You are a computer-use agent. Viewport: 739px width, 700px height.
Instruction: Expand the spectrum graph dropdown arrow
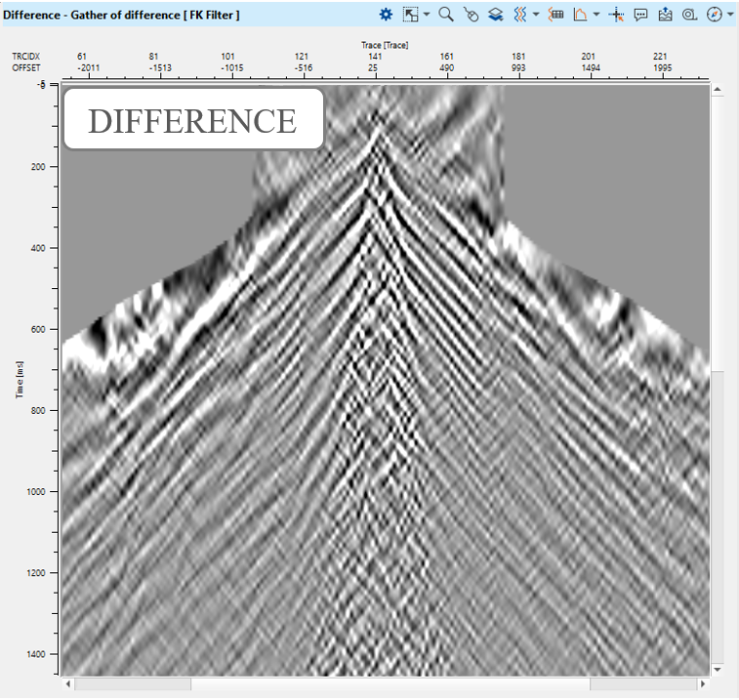click(596, 15)
